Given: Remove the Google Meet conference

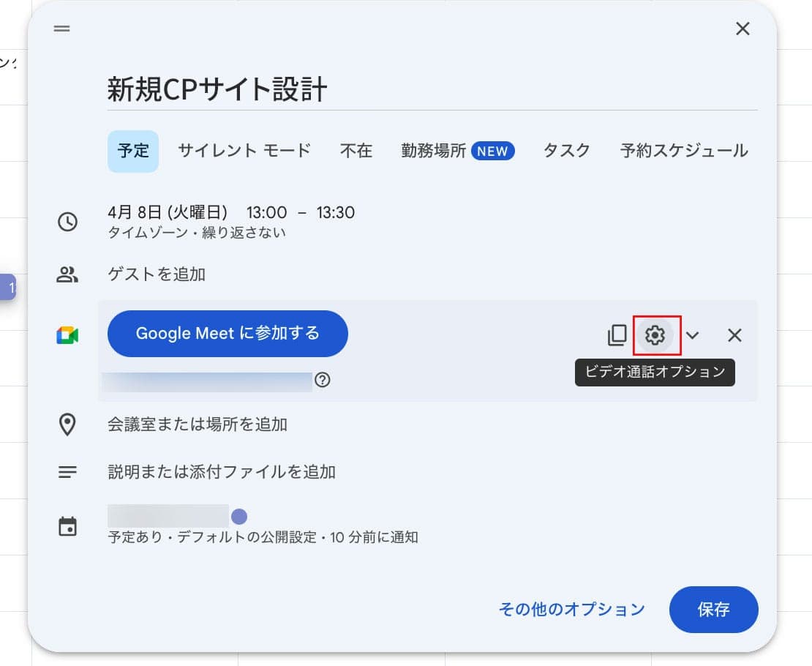Looking at the screenshot, I should point(734,335).
